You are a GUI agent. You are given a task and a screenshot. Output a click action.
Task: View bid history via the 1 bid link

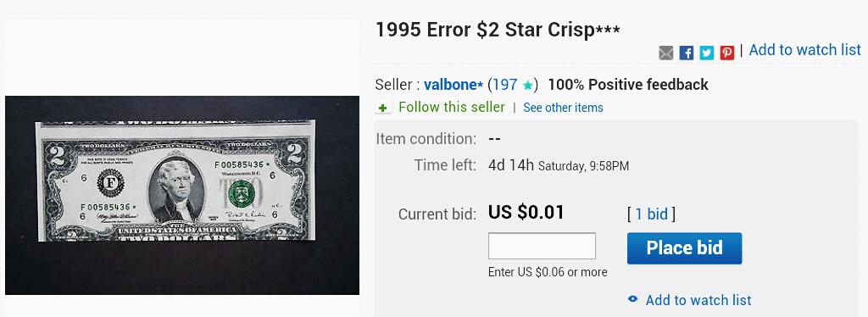tap(651, 214)
